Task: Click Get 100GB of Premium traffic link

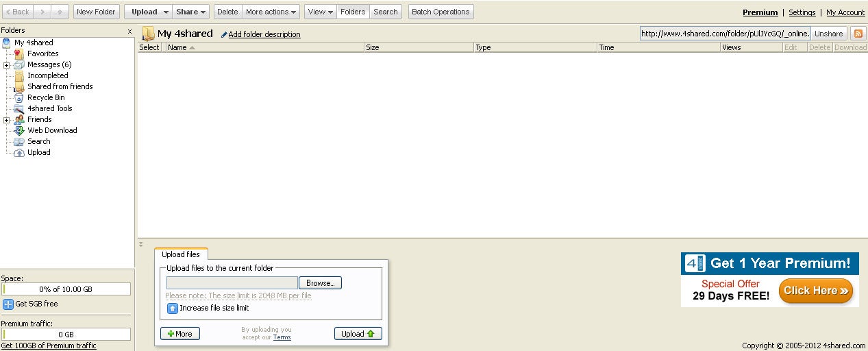Action: tap(49, 346)
